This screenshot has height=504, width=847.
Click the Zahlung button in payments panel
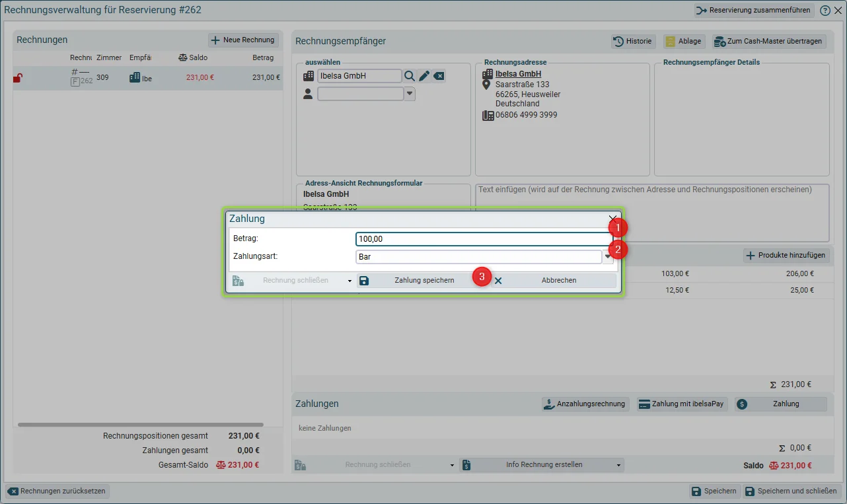point(781,404)
